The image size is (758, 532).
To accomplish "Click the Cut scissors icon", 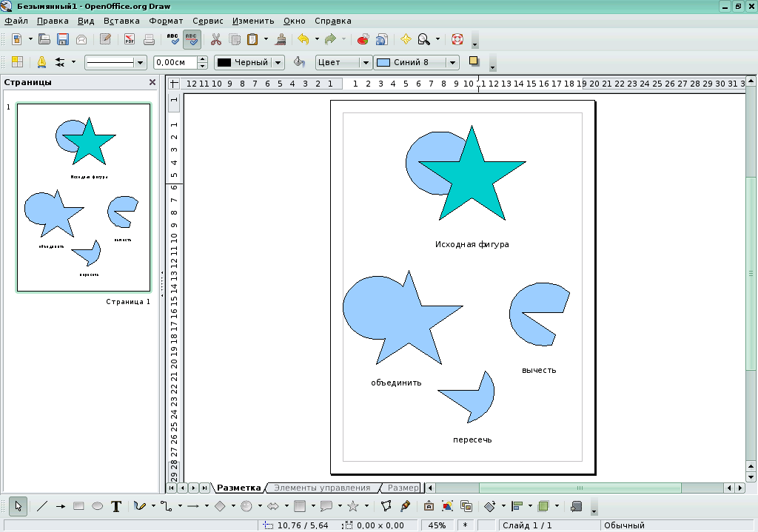I will coord(215,39).
